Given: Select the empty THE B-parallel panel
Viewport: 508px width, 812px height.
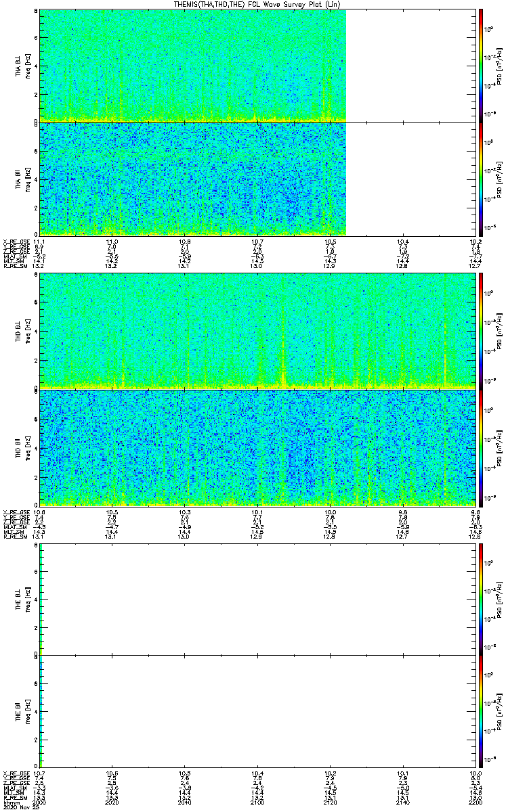Looking at the screenshot, I should click(257, 710).
